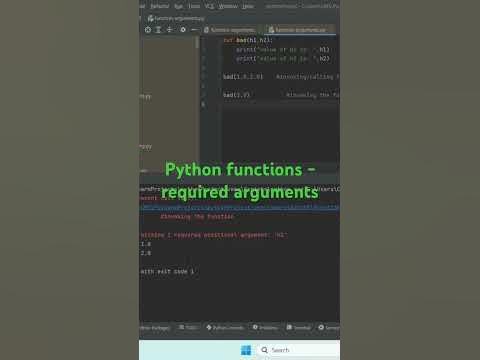Open the Run menu
The width and height of the screenshot is (480, 360).
click(179, 6)
